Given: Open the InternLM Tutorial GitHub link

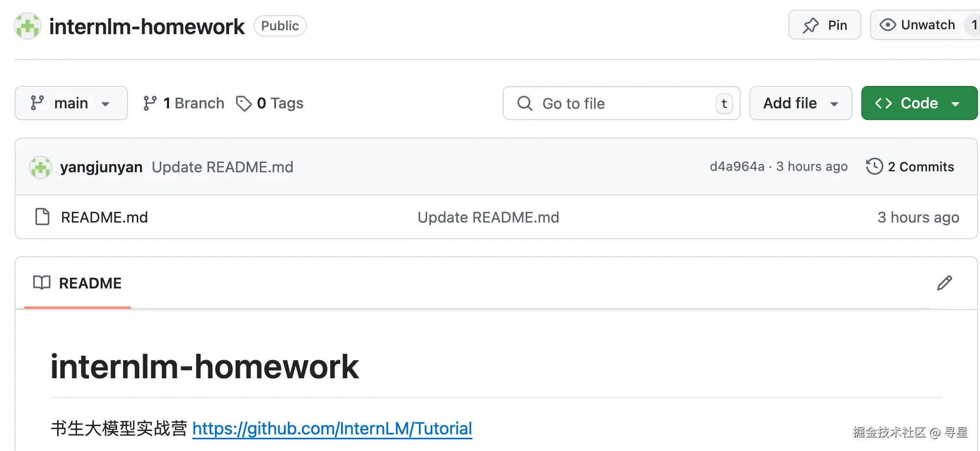Looking at the screenshot, I should click(x=332, y=429).
